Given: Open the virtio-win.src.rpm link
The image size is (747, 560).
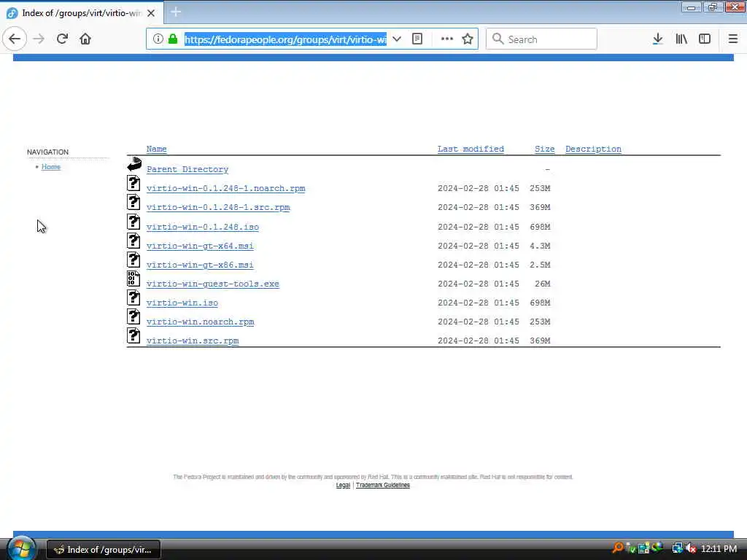Looking at the screenshot, I should coord(193,341).
